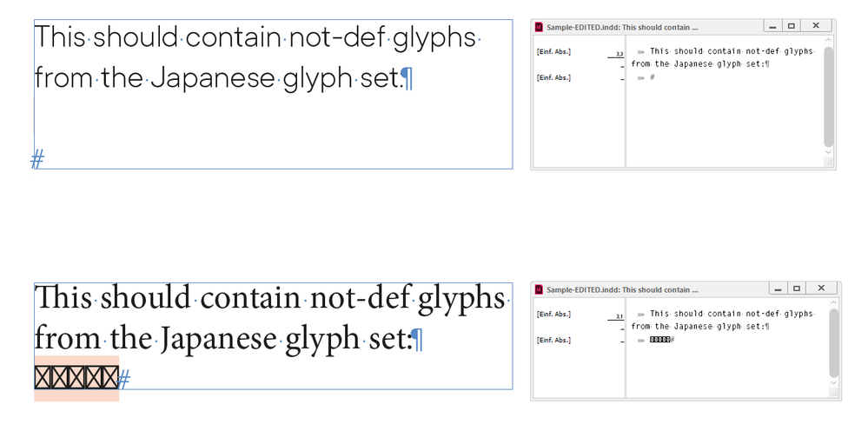Click the crossed-box not-def glyphs in the serif text frame

click(76, 378)
